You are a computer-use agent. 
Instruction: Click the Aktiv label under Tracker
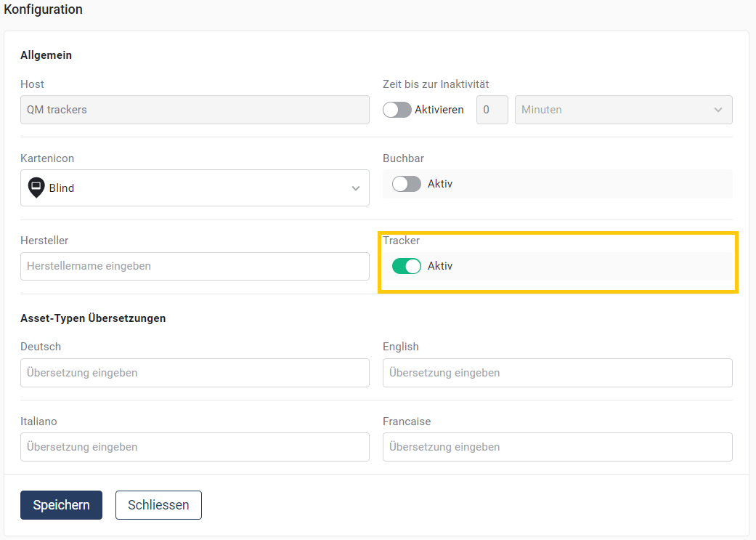tap(440, 266)
